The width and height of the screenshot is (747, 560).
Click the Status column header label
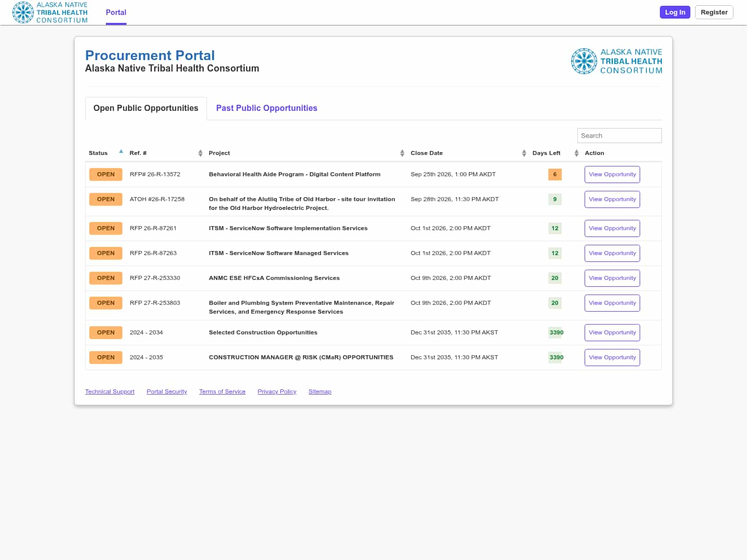(98, 153)
